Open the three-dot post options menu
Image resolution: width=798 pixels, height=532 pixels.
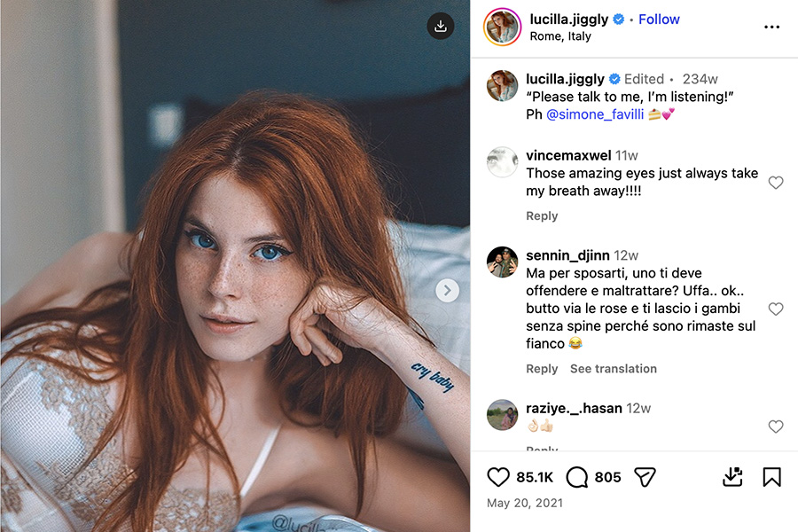pos(771,27)
